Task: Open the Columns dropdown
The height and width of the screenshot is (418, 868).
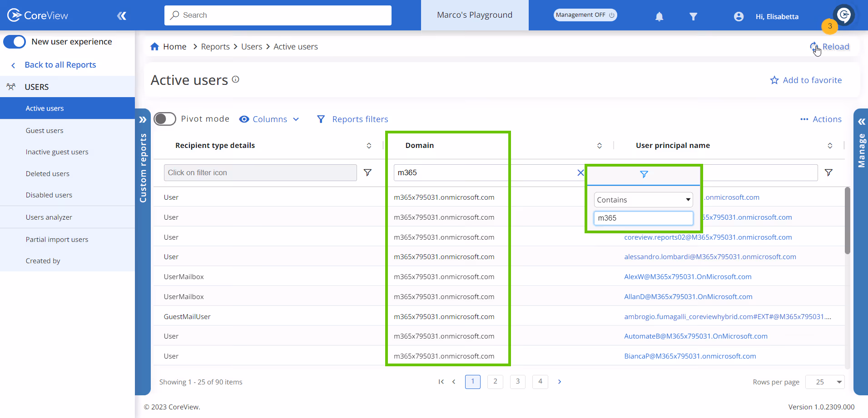Action: [x=269, y=119]
